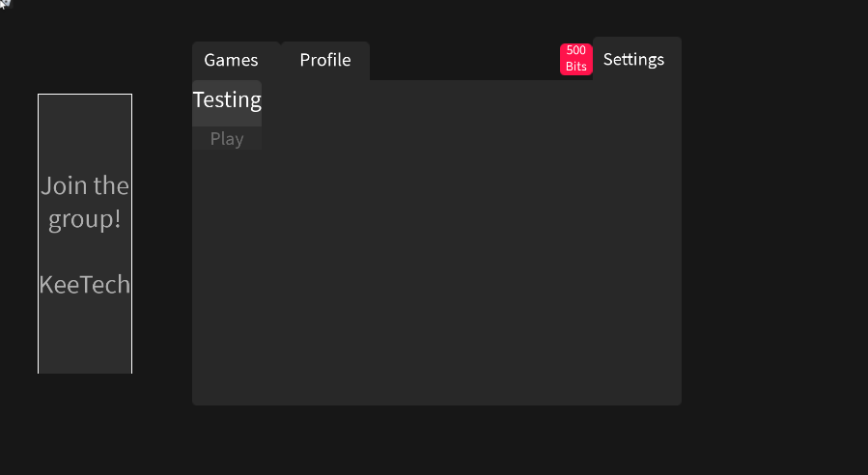Image resolution: width=868 pixels, height=475 pixels.
Task: Switch to the Profile tab
Action: click(x=325, y=61)
